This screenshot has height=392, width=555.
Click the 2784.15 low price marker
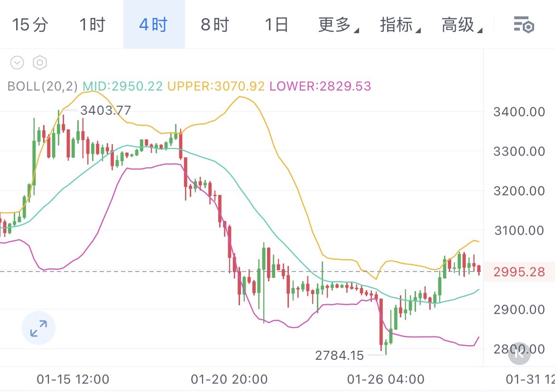click(x=339, y=356)
